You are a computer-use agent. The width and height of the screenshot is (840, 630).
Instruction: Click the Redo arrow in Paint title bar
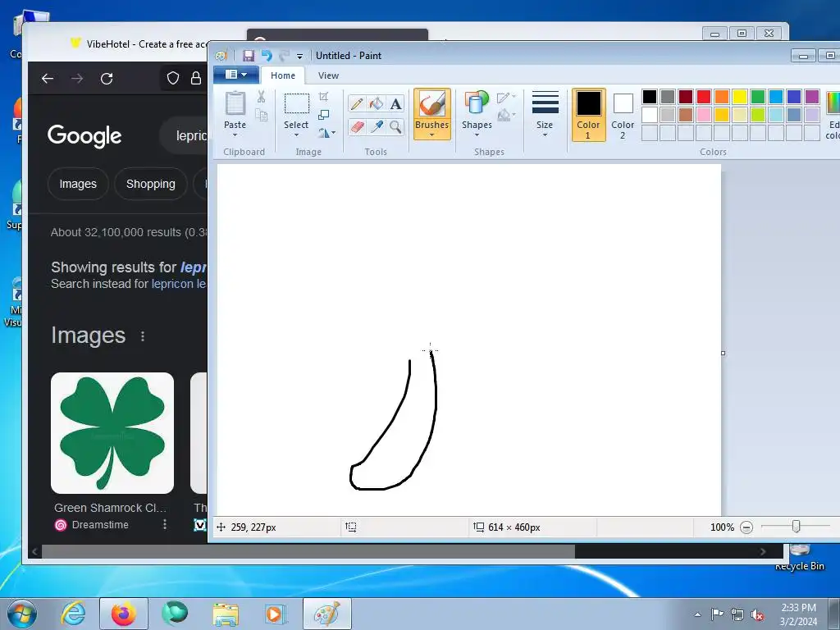click(x=284, y=55)
